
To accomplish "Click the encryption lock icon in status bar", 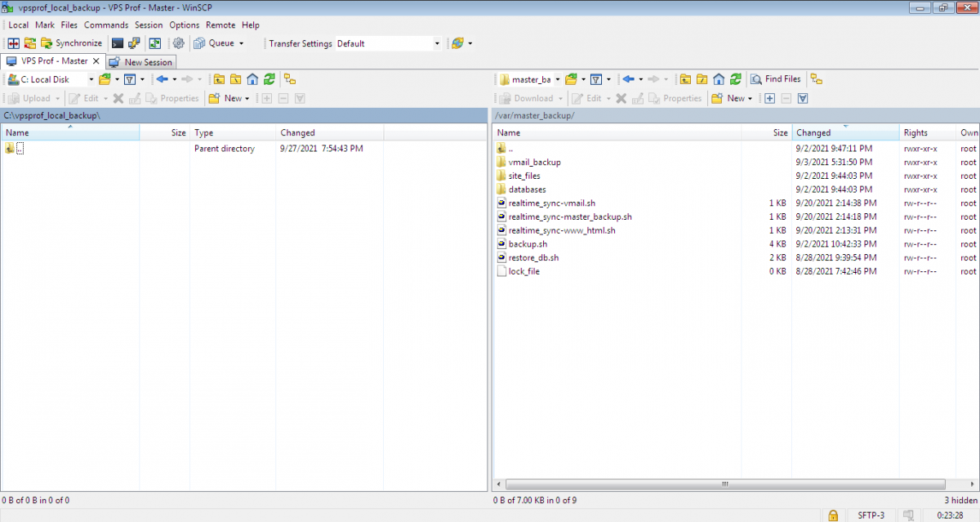I will (x=832, y=515).
